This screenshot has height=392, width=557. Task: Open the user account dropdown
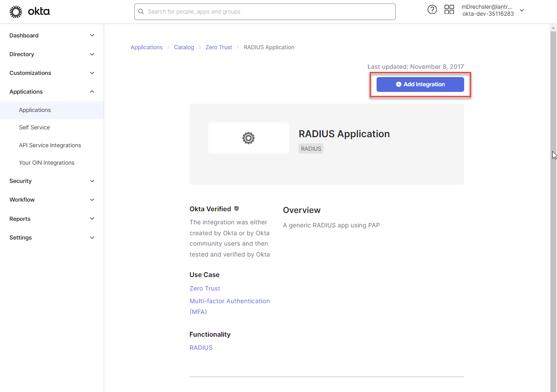tap(522, 10)
